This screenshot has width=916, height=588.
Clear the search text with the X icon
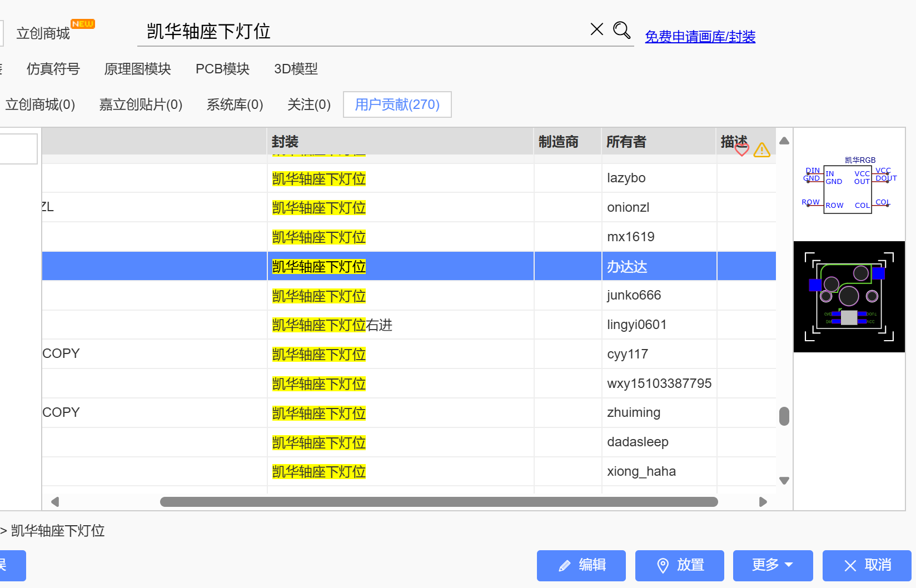point(597,29)
